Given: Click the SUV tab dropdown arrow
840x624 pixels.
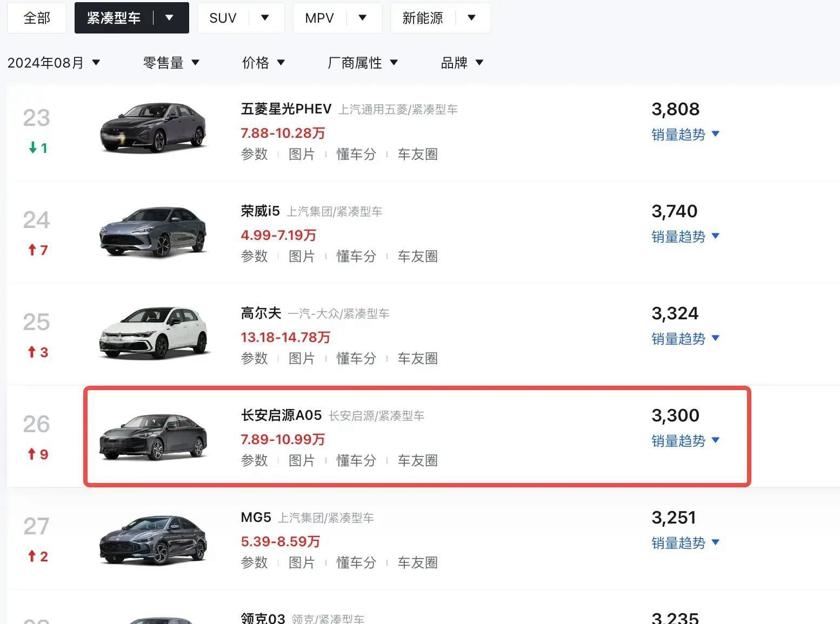Looking at the screenshot, I should point(265,18).
